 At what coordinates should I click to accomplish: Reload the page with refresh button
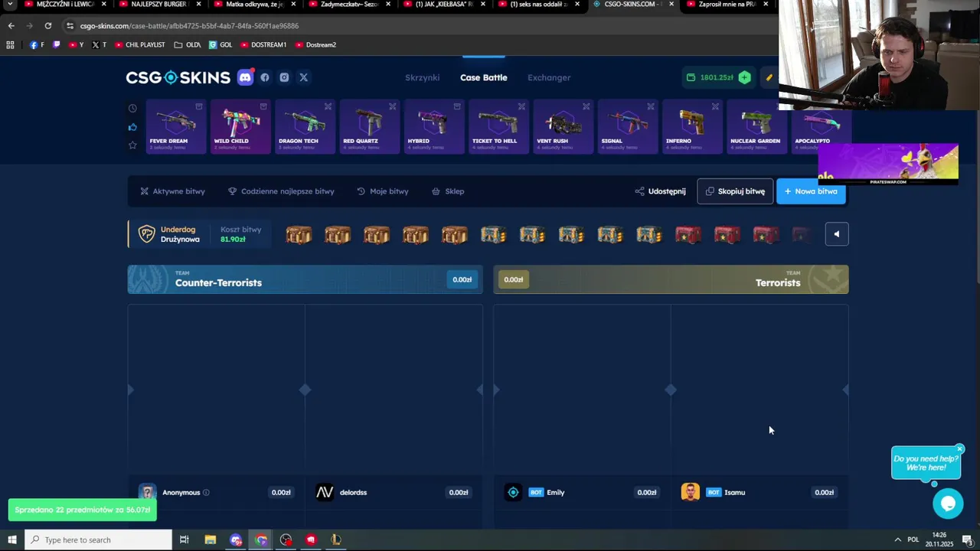click(47, 25)
